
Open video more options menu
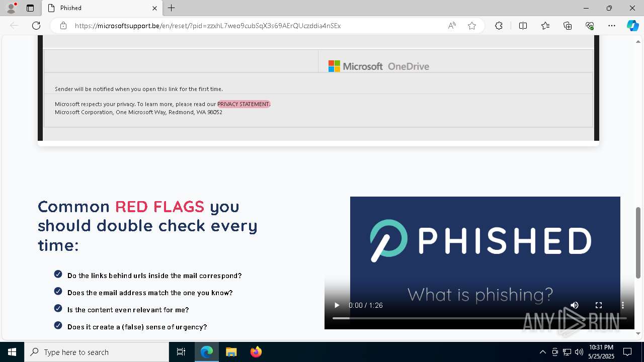coord(623,305)
